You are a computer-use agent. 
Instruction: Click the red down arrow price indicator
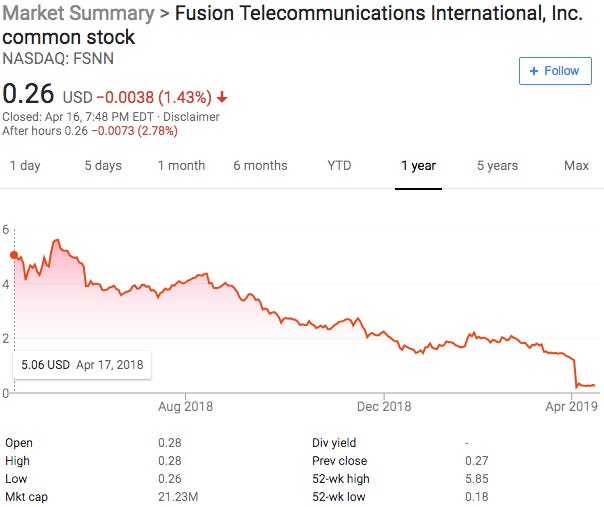pyautogui.click(x=221, y=97)
